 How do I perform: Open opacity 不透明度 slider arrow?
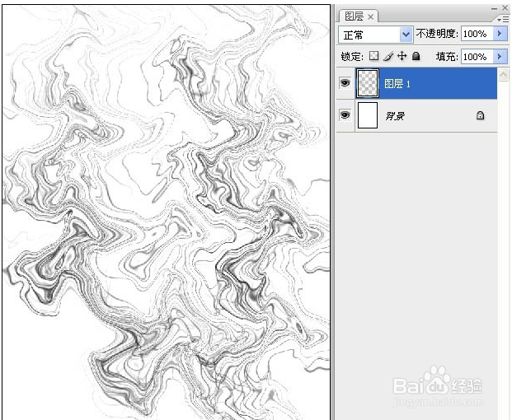[x=500, y=34]
